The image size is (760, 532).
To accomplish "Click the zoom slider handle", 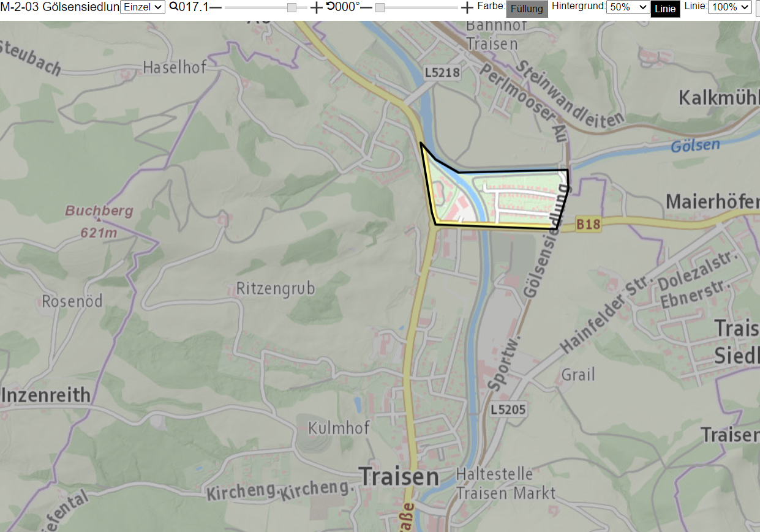I will (292, 7).
